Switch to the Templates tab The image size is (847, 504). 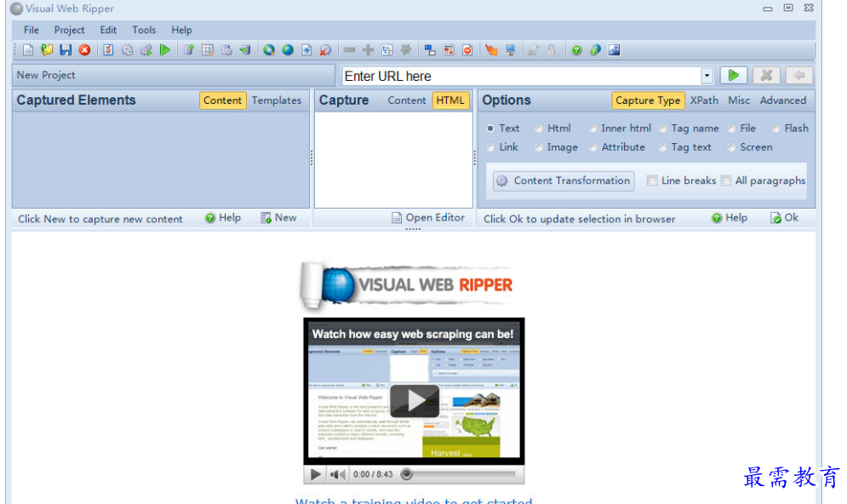pyautogui.click(x=277, y=100)
